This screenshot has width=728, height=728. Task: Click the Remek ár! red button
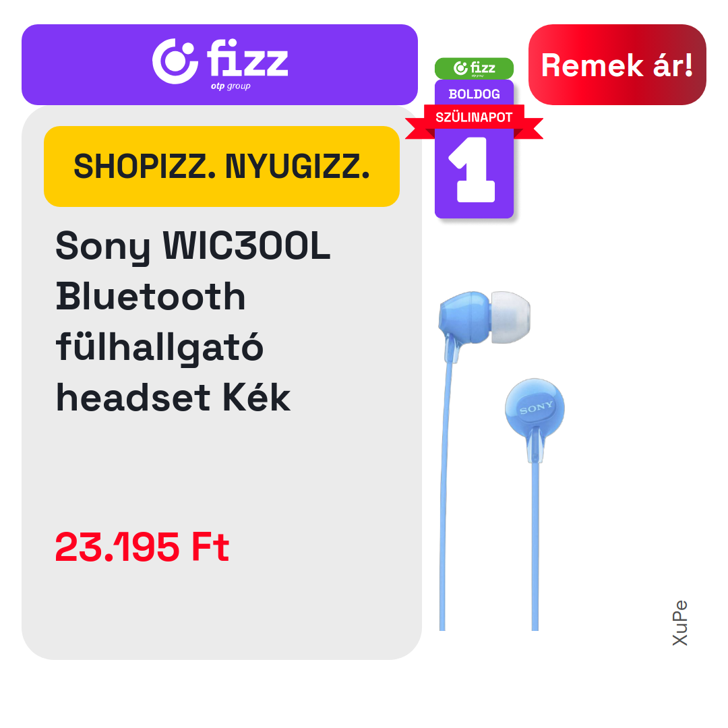pyautogui.click(x=617, y=65)
